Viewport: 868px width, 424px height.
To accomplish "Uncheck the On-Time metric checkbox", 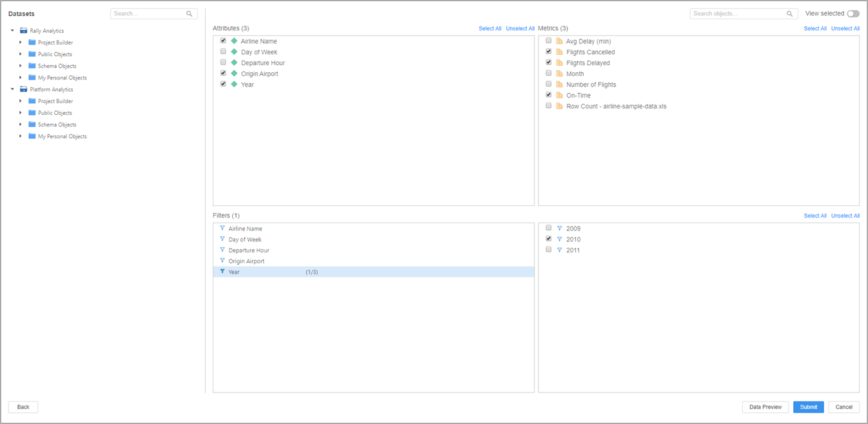I will 548,95.
